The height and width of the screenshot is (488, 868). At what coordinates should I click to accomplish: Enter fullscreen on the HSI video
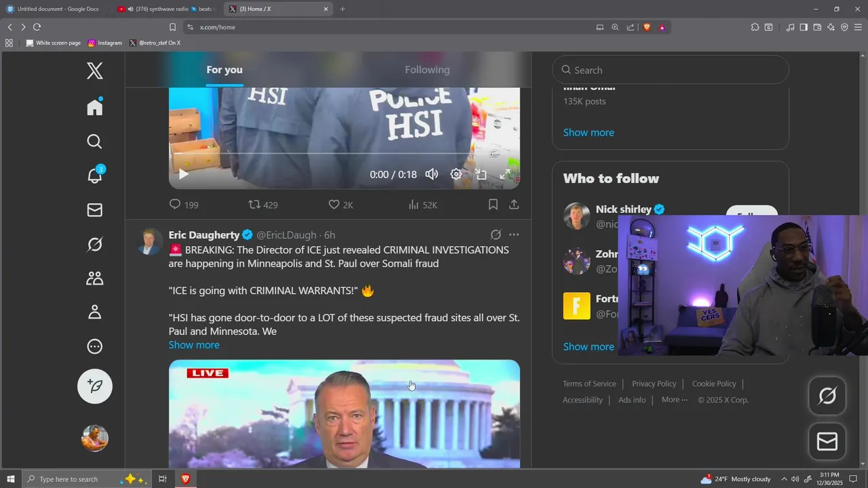[x=505, y=174]
